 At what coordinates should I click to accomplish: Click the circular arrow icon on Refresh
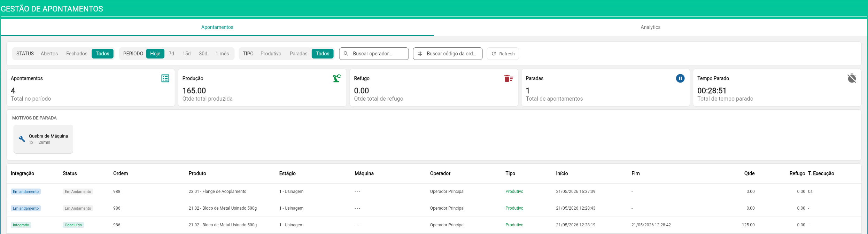494,54
